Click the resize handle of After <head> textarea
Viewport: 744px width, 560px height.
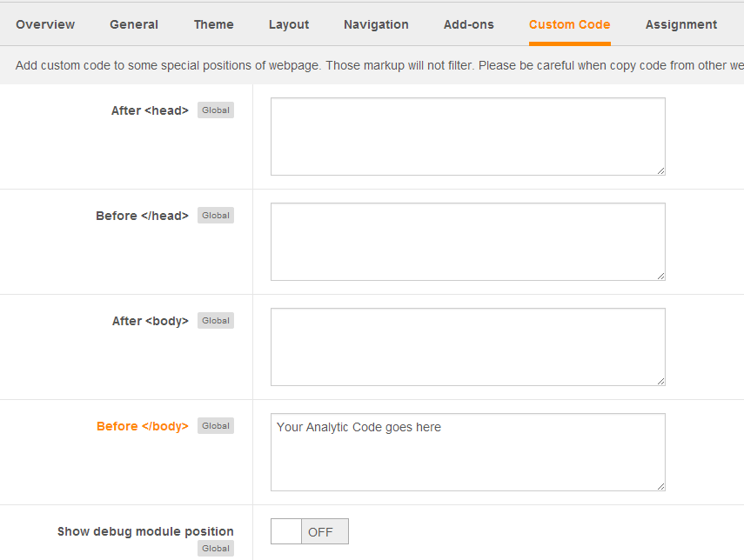[661, 171]
